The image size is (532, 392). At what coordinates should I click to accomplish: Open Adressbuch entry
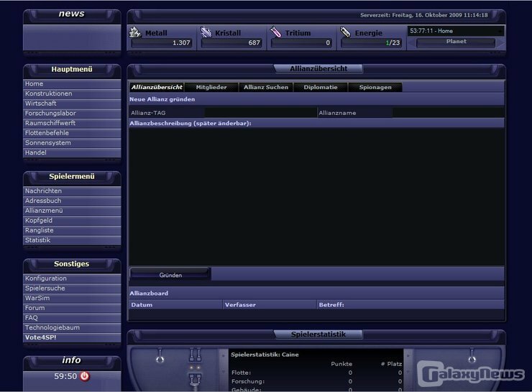(x=72, y=201)
